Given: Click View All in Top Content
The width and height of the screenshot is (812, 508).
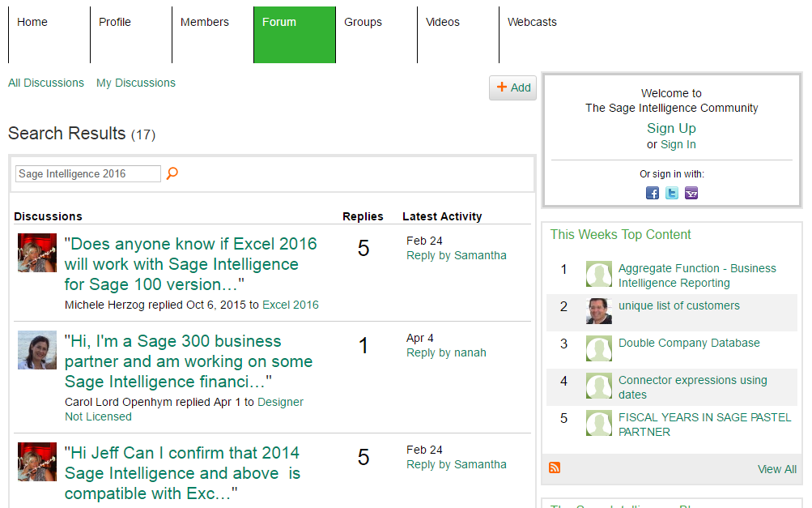Looking at the screenshot, I should 777,469.
